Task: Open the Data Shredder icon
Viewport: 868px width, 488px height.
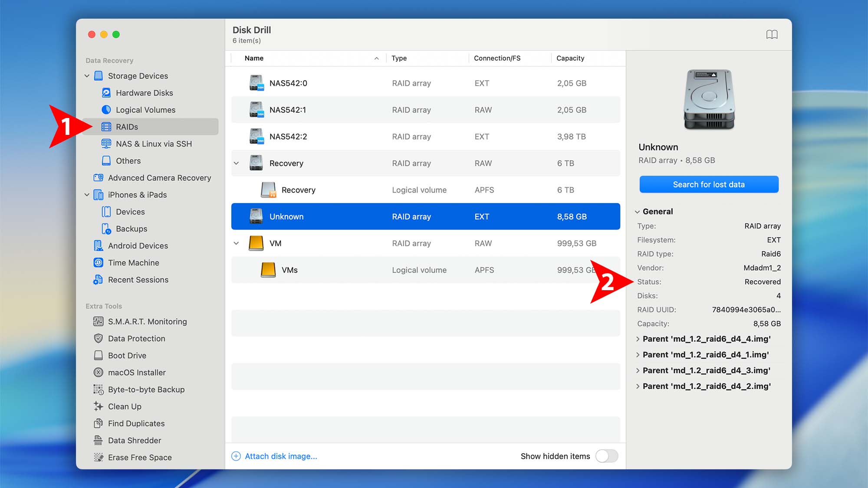Action: point(99,440)
